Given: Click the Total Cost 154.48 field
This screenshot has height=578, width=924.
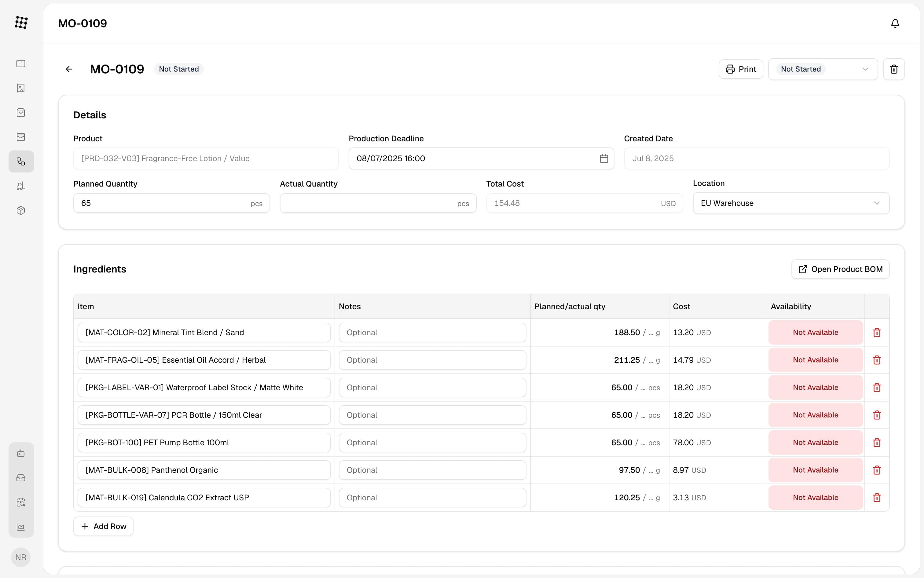Looking at the screenshot, I should point(584,203).
